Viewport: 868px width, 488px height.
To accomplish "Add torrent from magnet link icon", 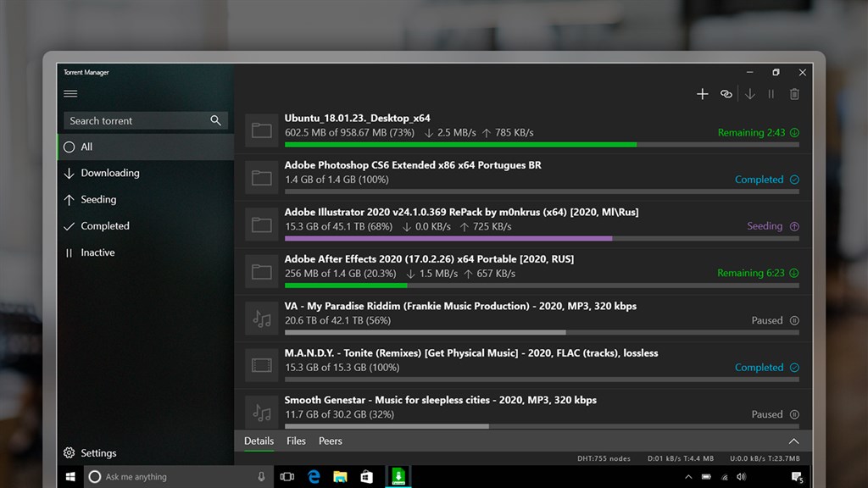I will click(x=726, y=94).
